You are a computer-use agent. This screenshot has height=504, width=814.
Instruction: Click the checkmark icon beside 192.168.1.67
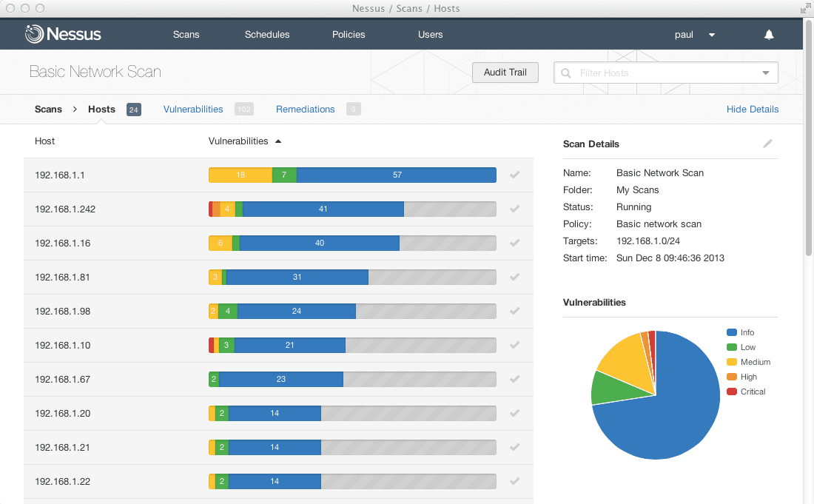point(514,379)
